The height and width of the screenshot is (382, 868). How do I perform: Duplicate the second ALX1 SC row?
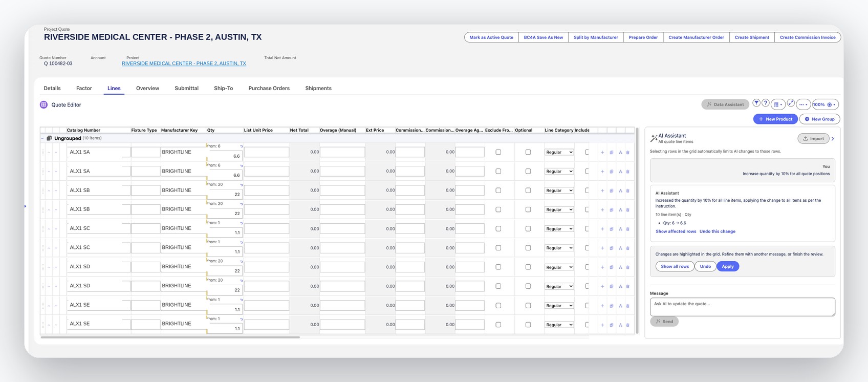[x=612, y=248]
